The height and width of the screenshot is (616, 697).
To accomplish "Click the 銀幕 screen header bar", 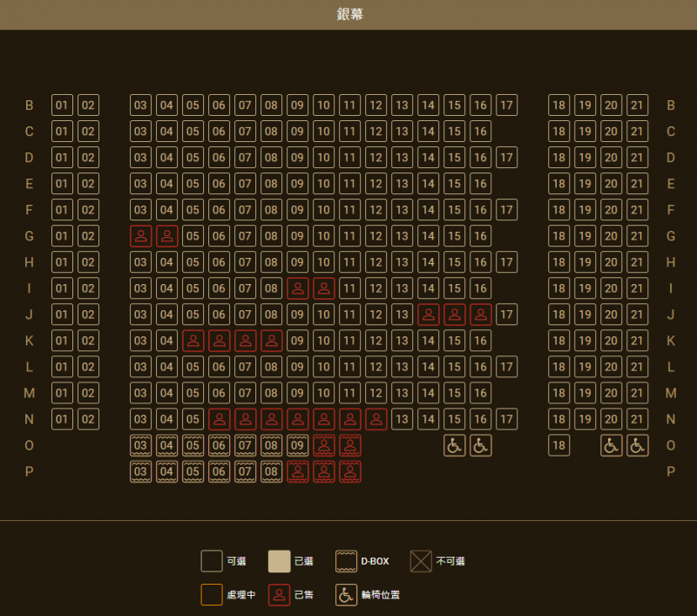I will tap(348, 15).
